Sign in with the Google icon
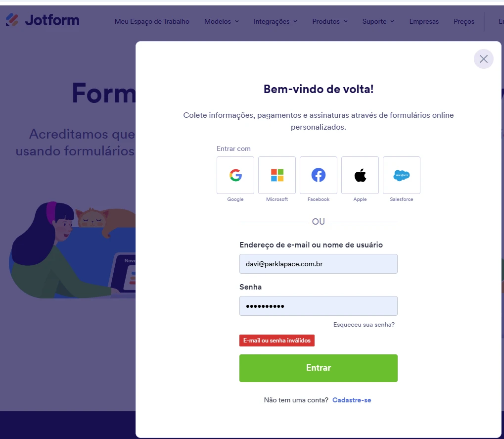This screenshot has height=439, width=504. [x=235, y=175]
